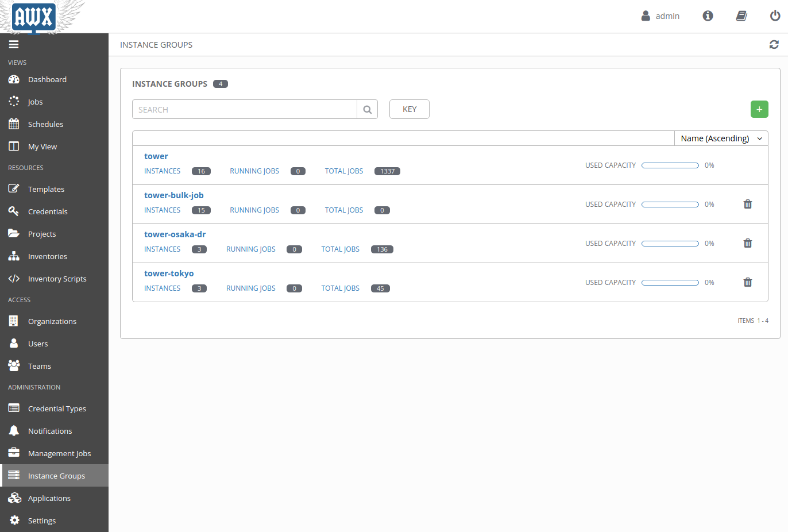Refresh the instance groups page

tap(774, 45)
